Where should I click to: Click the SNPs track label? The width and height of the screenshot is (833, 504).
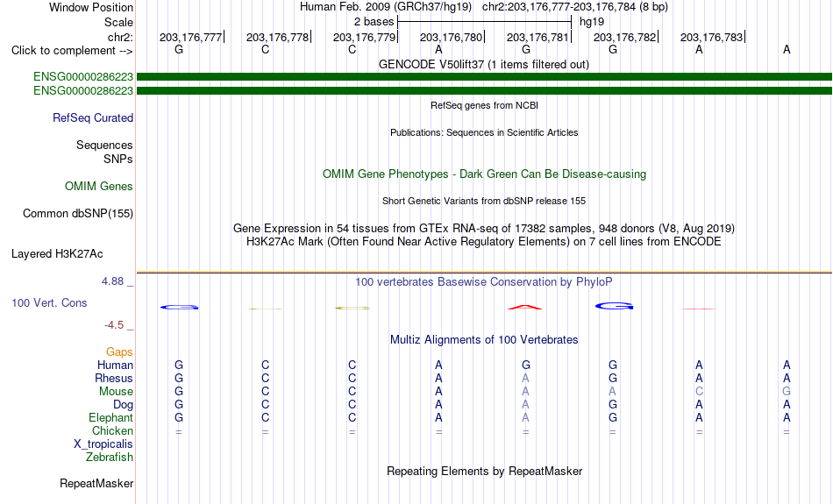point(118,159)
